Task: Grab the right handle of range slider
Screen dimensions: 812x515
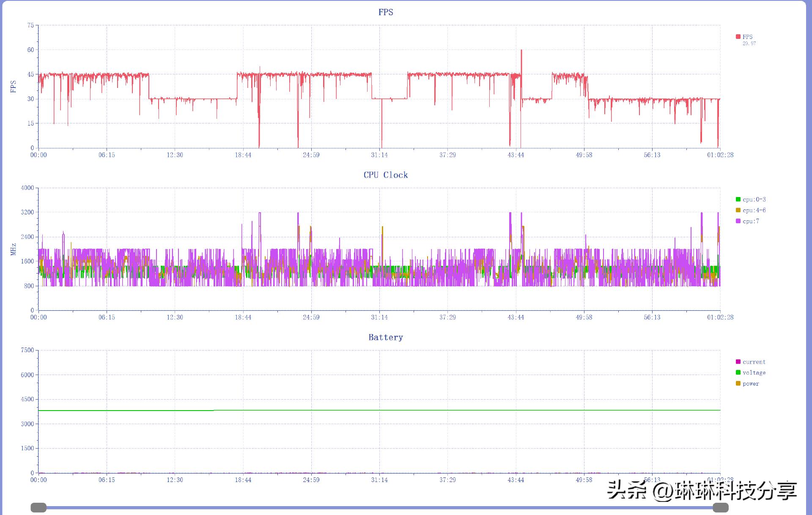Action: (x=721, y=507)
